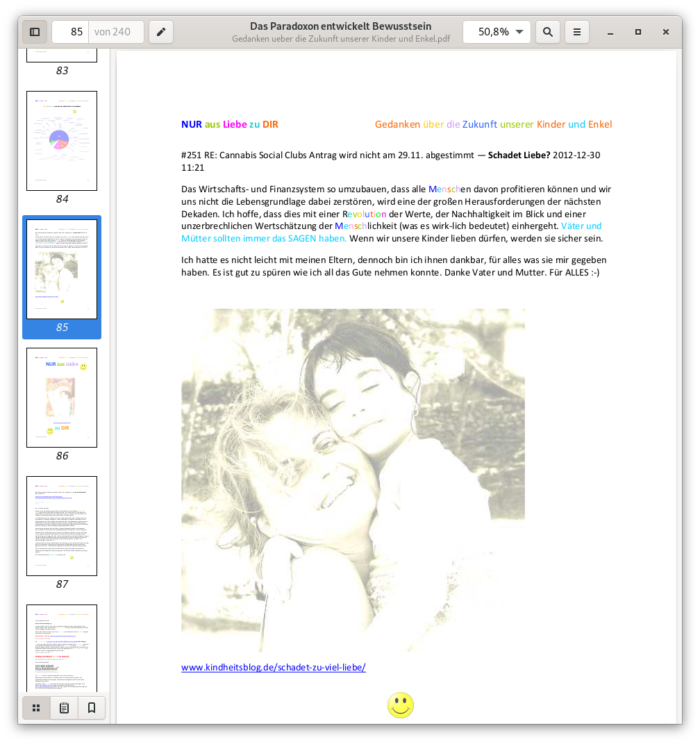Open the hamburger file options menu
Screen dimensions: 700x744
(x=577, y=32)
